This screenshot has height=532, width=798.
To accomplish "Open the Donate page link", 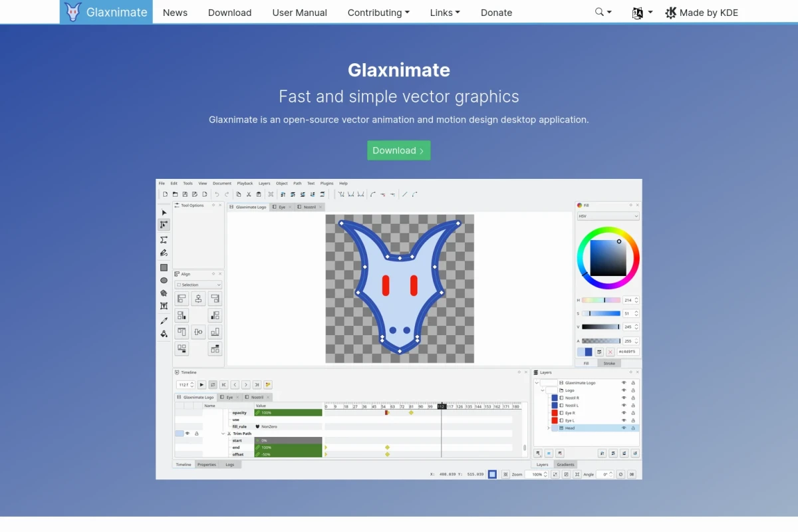I will [x=496, y=13].
